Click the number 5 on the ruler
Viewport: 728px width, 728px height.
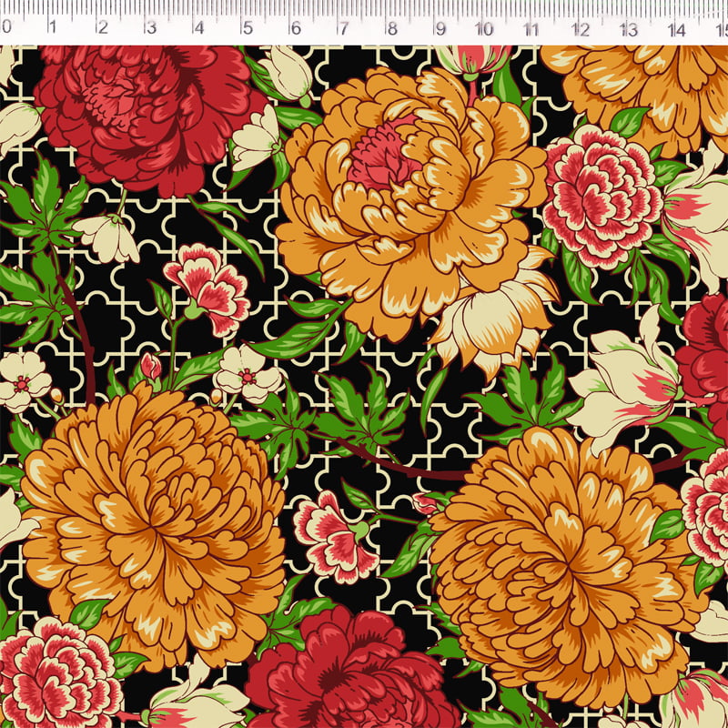click(246, 27)
